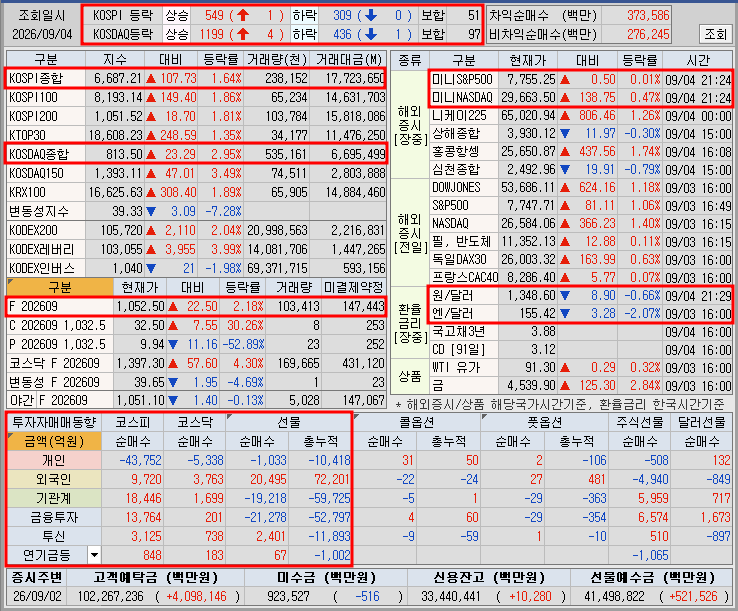Select the 원/달러 exchange rate row
The width and height of the screenshot is (738, 611).
pyautogui.click(x=581, y=296)
